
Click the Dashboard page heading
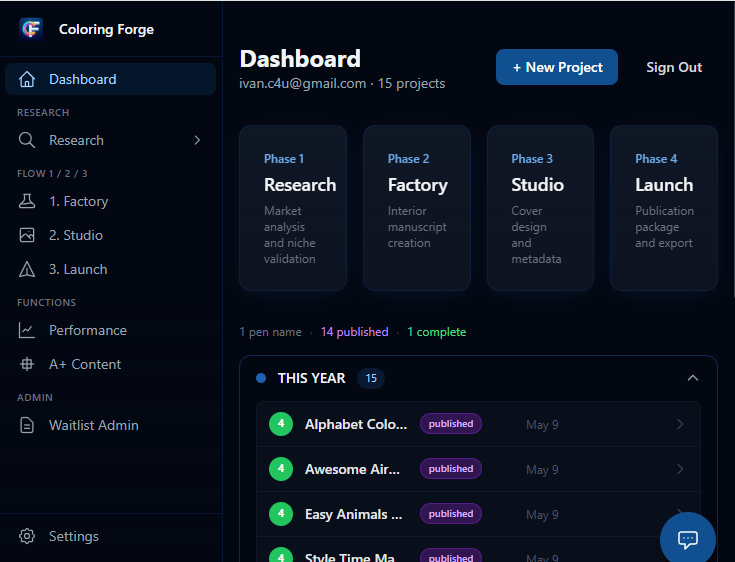click(x=300, y=59)
